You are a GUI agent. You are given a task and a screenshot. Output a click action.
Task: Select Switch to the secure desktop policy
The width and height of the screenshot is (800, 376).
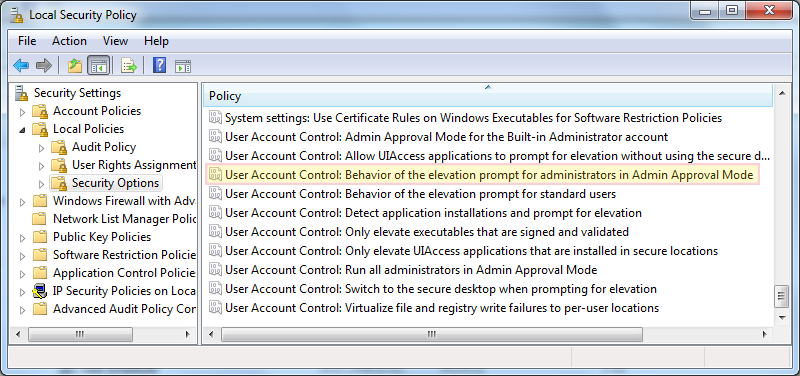pyautogui.click(x=441, y=289)
